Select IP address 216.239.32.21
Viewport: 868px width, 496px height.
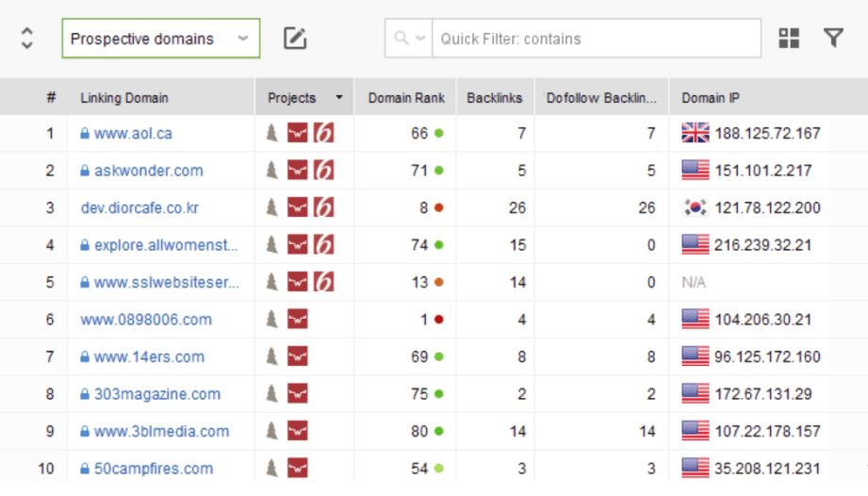(762, 244)
